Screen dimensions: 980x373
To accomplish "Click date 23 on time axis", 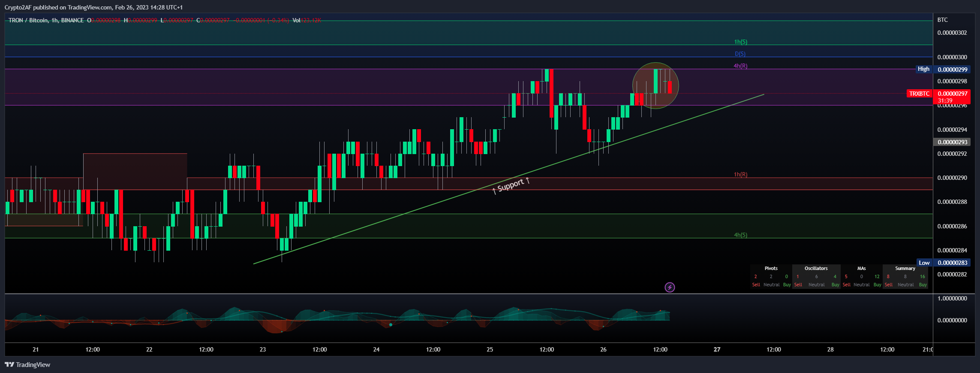I will point(263,349).
